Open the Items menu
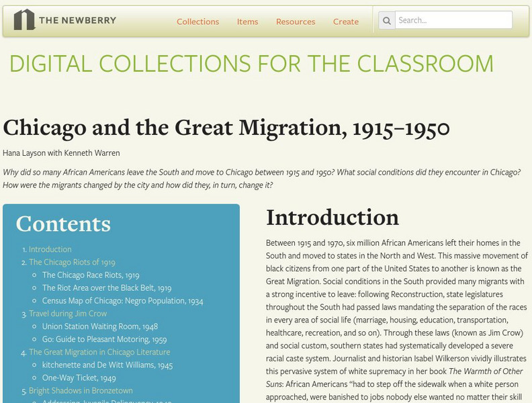This screenshot has height=403, width=532. (247, 21)
